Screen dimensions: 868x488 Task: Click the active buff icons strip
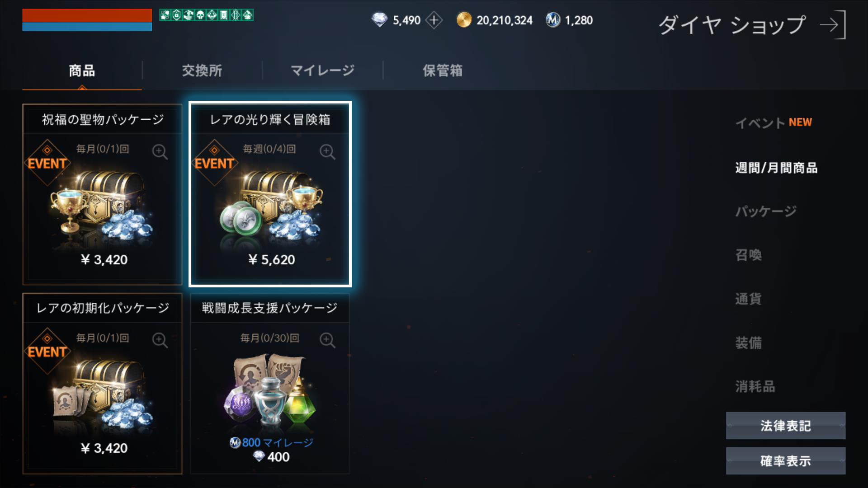pyautogui.click(x=206, y=15)
